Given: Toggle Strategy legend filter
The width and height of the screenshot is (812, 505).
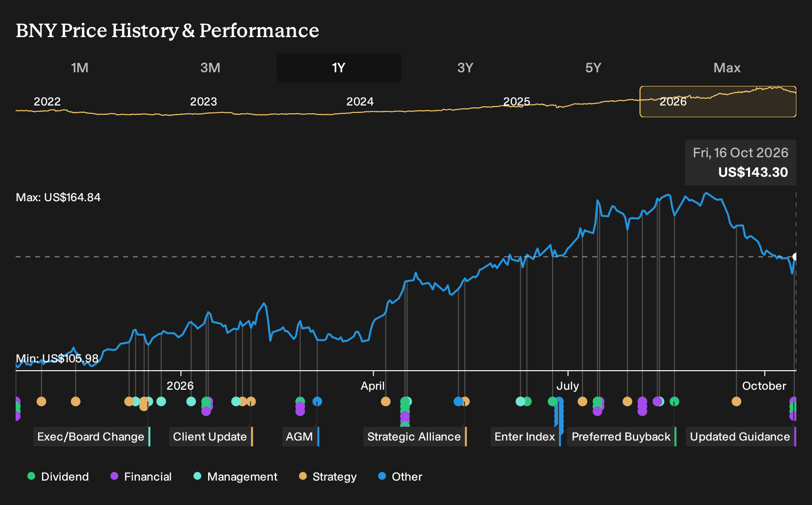Looking at the screenshot, I should (x=328, y=477).
